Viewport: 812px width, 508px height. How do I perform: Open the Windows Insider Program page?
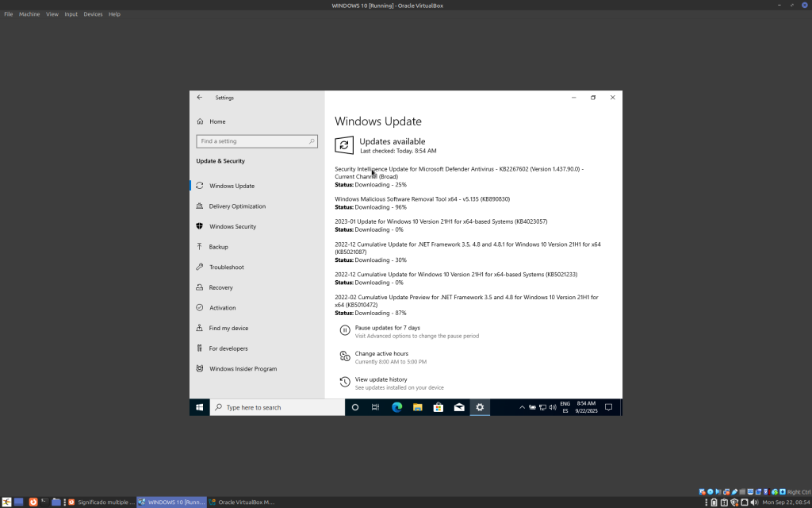pos(243,369)
